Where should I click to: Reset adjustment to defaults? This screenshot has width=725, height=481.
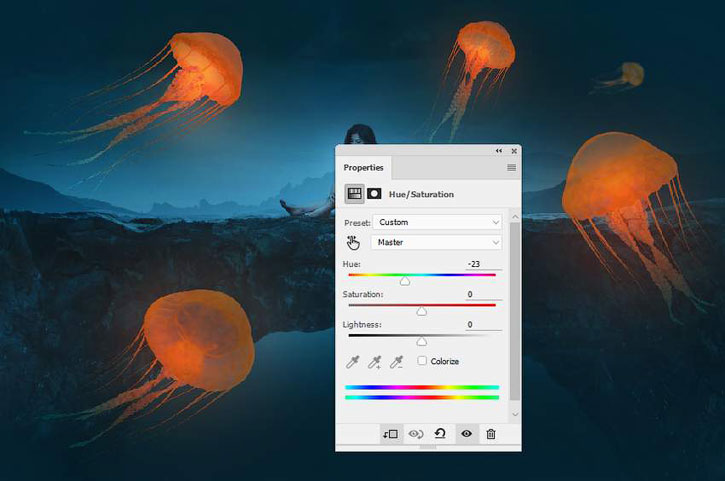pyautogui.click(x=440, y=434)
